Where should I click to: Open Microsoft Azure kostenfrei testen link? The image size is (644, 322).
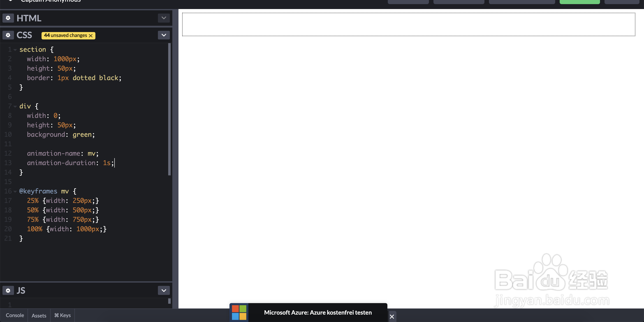[x=318, y=313]
